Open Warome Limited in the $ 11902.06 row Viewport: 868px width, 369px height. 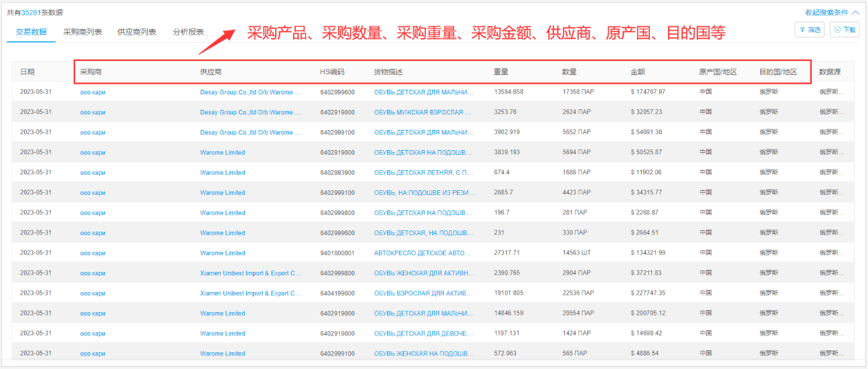point(223,172)
